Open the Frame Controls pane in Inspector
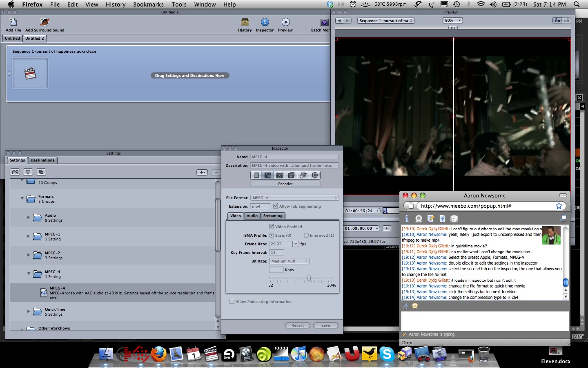588x368 pixels. tap(280, 175)
